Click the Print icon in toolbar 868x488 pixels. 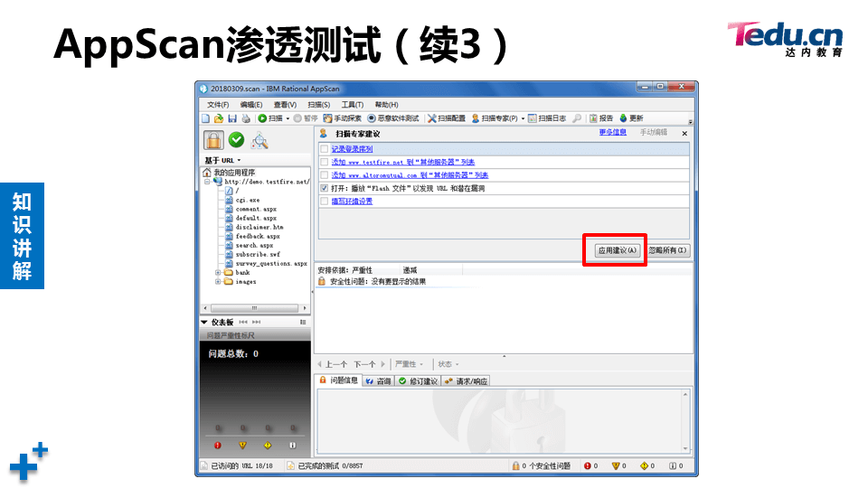246,118
